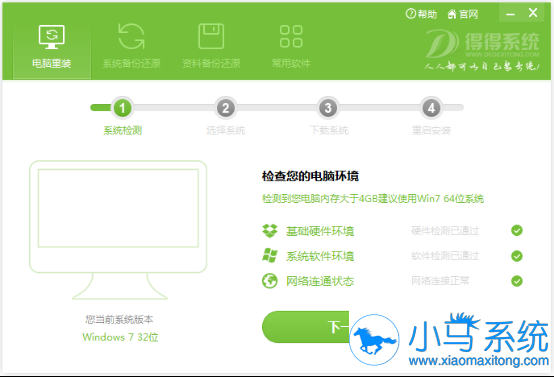Click the 系统软件环境 label
Viewport: 554px width, 377px height.
point(320,256)
